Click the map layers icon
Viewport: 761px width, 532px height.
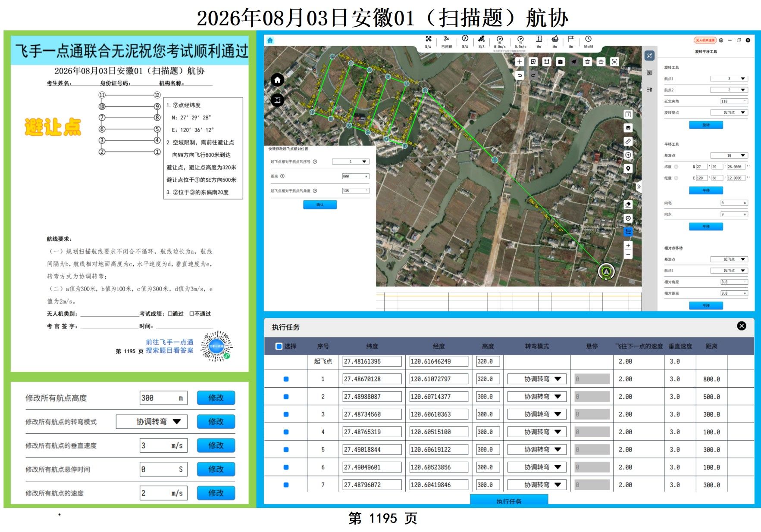(x=628, y=128)
